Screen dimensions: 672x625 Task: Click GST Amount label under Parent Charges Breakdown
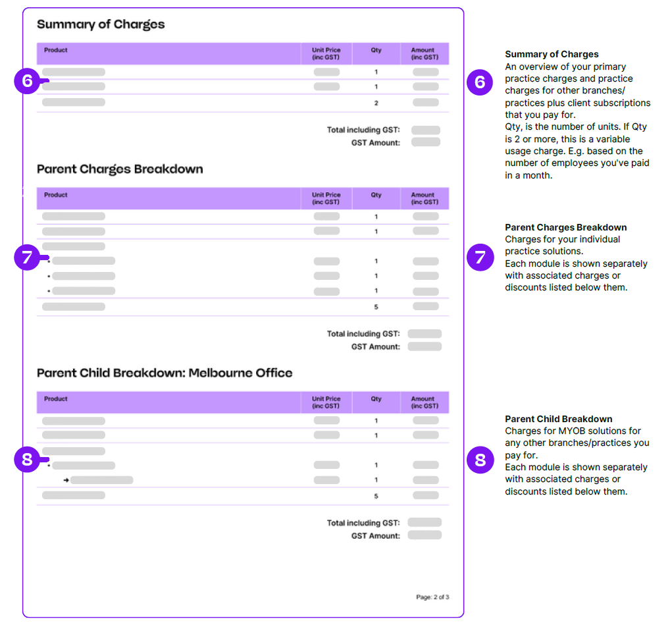tap(376, 346)
